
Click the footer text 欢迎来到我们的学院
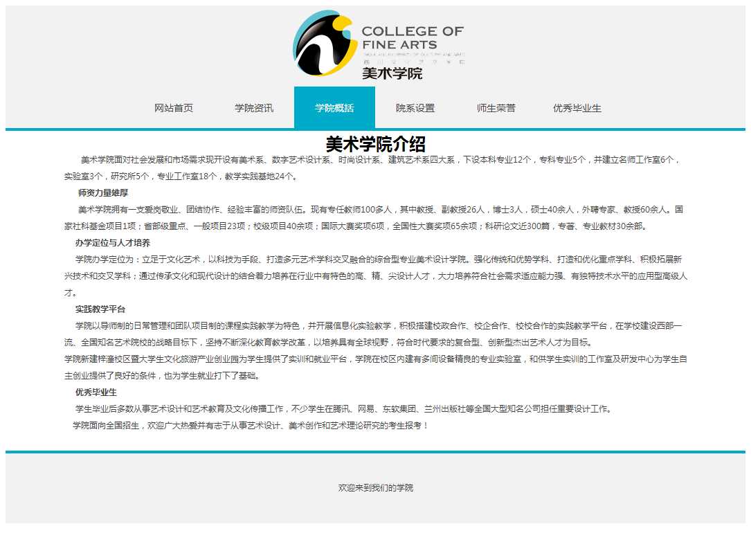coord(375,488)
